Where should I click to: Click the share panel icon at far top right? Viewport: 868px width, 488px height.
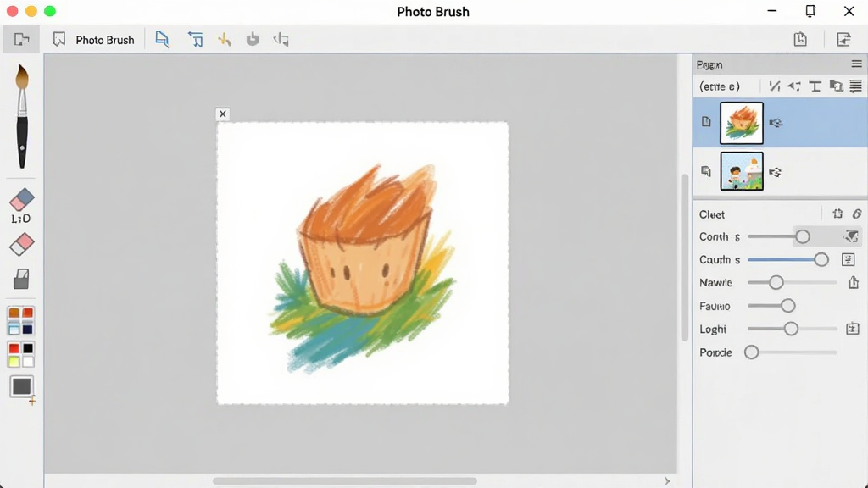pyautogui.click(x=843, y=39)
